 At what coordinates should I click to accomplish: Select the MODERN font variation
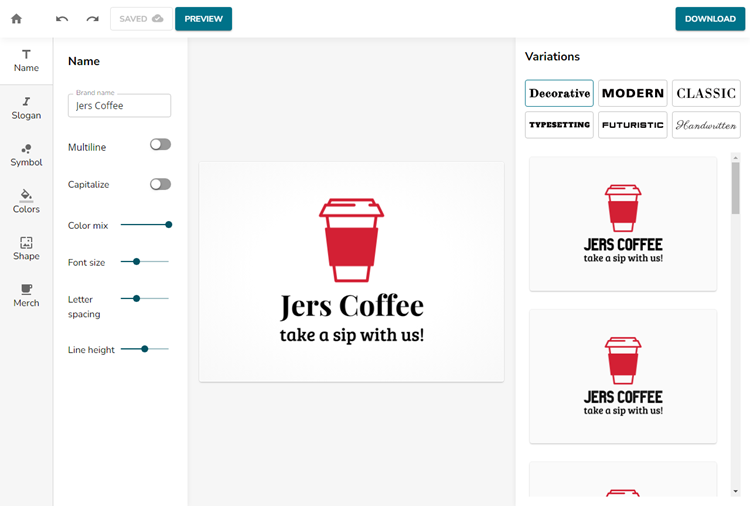[x=632, y=93]
